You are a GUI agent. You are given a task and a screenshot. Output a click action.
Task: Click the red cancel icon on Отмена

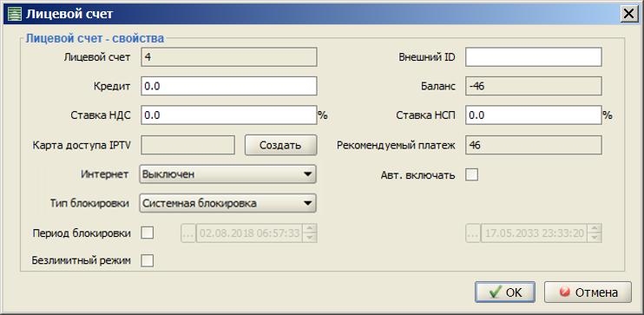pos(564,292)
